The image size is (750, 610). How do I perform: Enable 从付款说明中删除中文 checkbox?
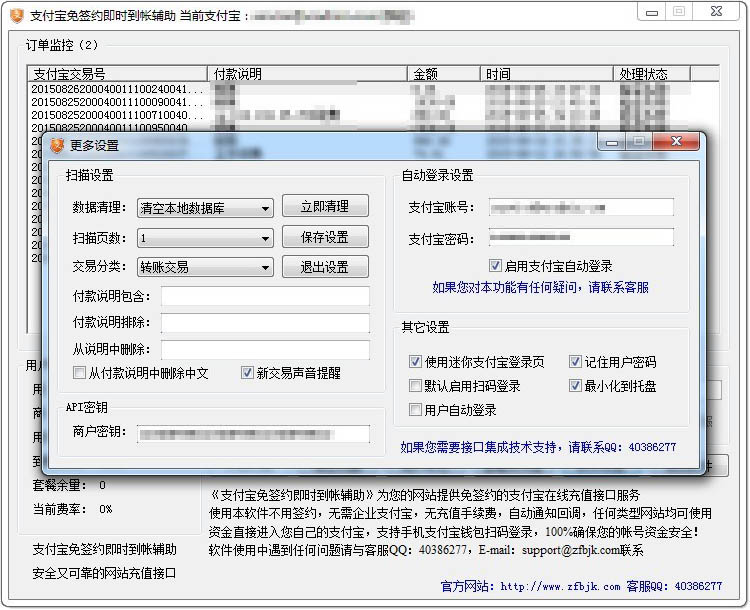(x=79, y=373)
